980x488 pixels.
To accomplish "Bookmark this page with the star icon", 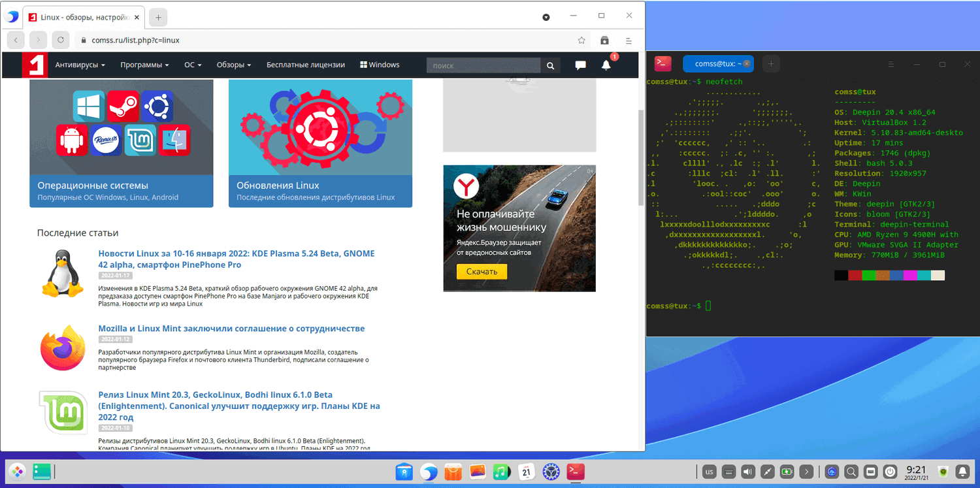I will tap(581, 41).
